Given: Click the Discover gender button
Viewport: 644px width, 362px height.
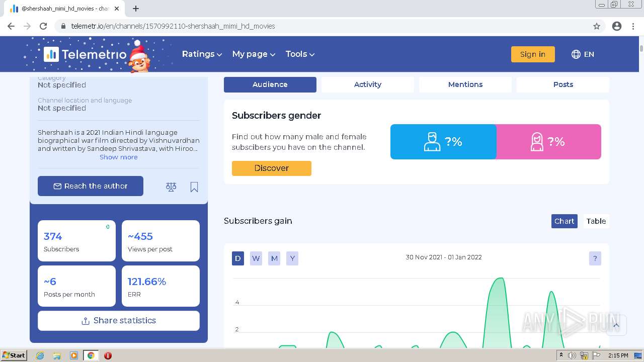Looking at the screenshot, I should tap(272, 168).
